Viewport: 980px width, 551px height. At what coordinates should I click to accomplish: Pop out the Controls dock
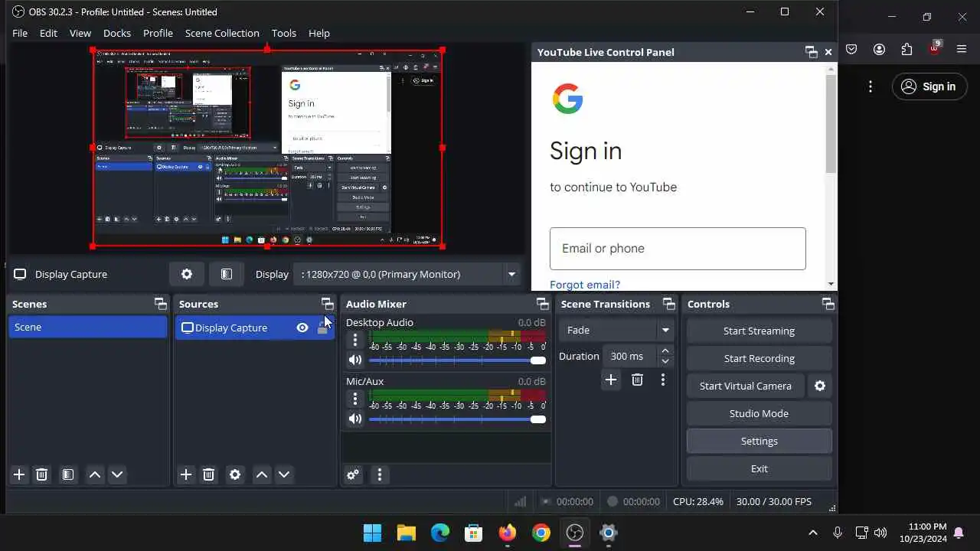pyautogui.click(x=828, y=304)
